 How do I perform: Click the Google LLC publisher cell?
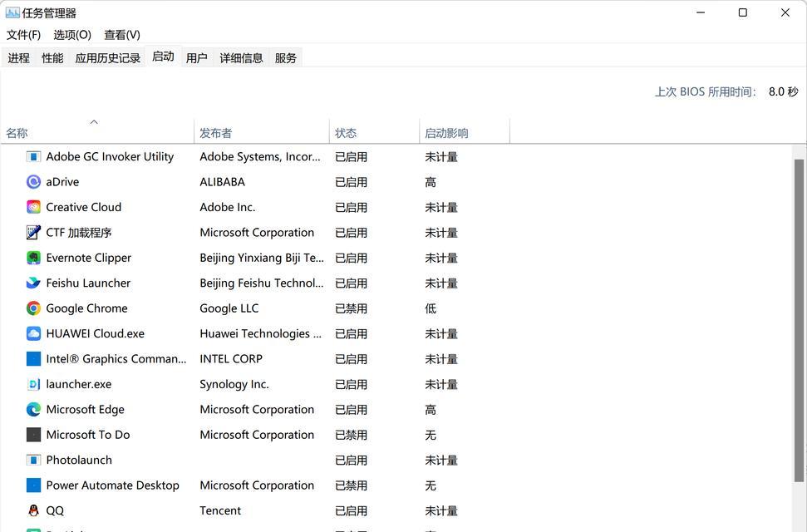pyautogui.click(x=229, y=308)
